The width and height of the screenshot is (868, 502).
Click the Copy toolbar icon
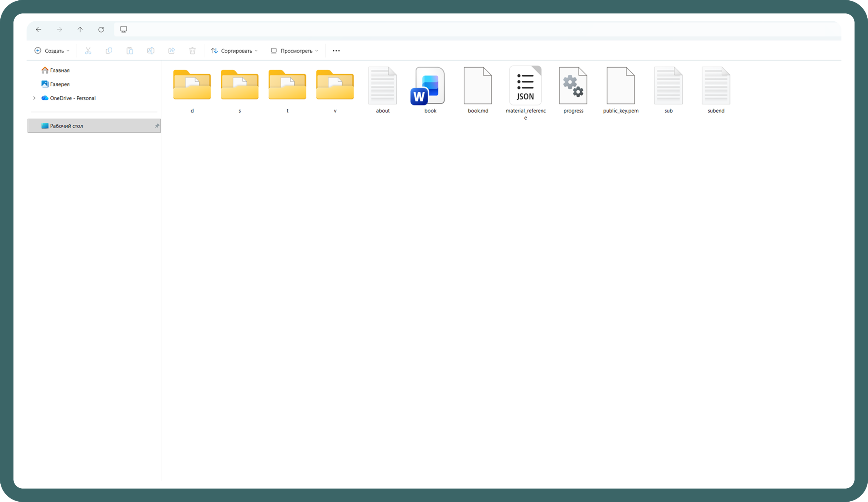109,51
